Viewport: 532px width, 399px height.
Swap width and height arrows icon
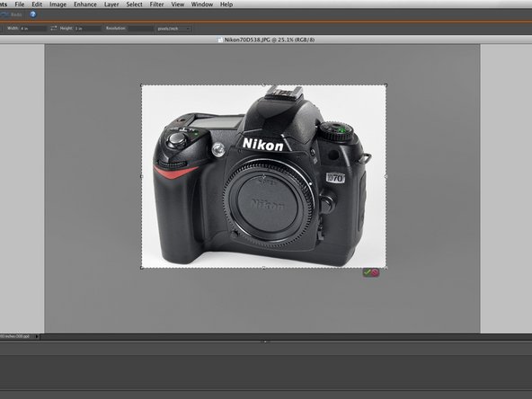click(54, 29)
